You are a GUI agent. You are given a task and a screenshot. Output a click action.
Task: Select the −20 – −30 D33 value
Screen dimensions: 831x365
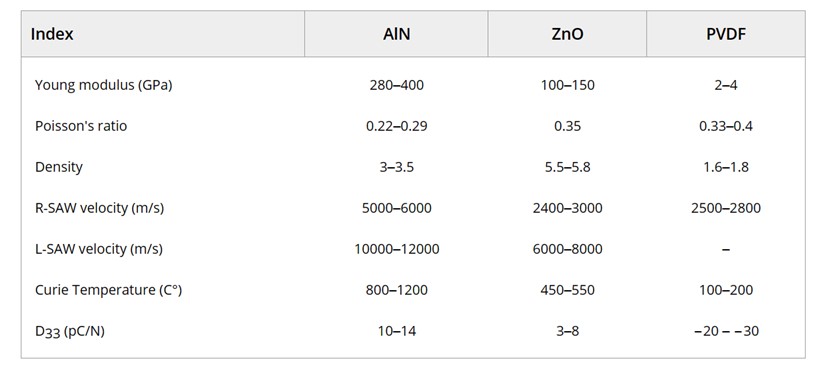(726, 331)
